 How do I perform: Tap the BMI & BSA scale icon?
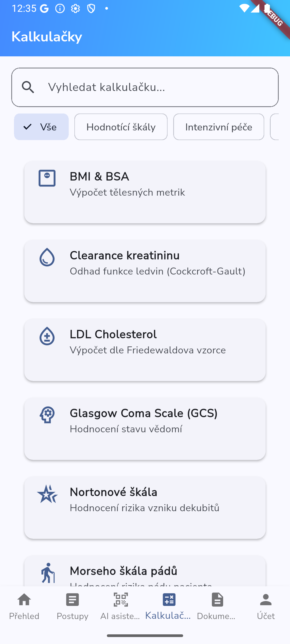47,178
